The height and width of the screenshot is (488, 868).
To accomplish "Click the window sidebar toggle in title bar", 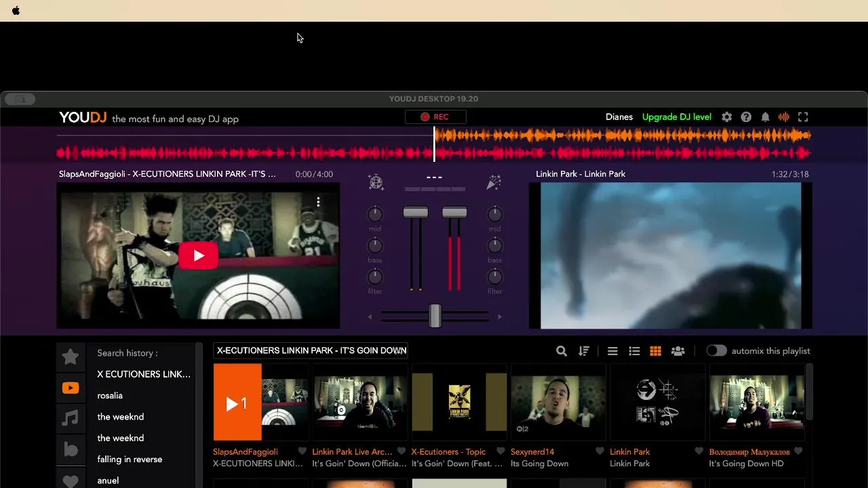I will [x=20, y=99].
